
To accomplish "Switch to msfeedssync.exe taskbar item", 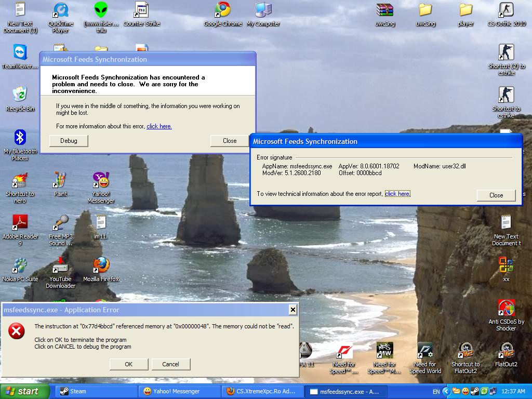I will point(345,391).
